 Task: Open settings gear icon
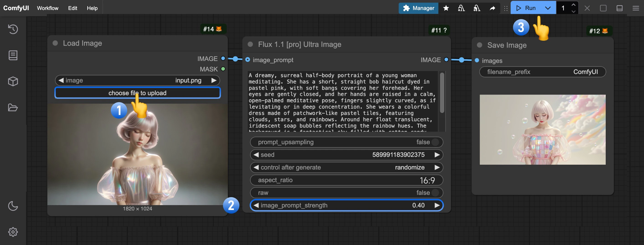point(13,232)
